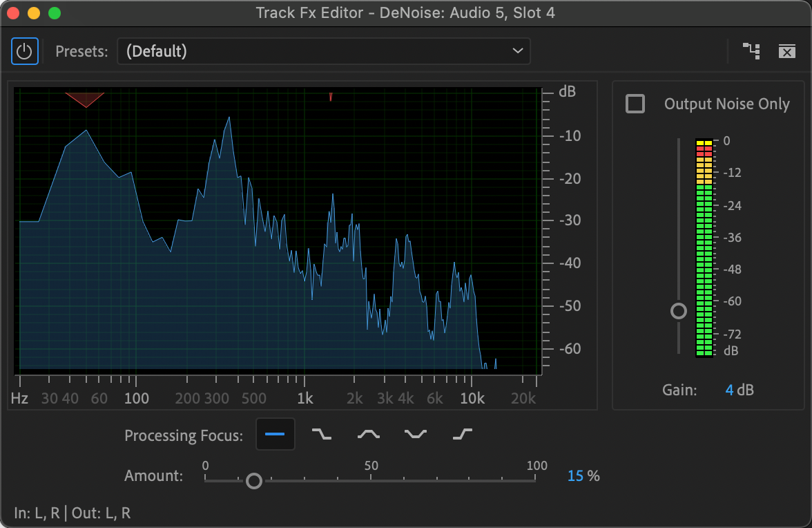Viewport: 812px width, 528px height.
Task: Click the 15 % Amount value
Action: (583, 475)
